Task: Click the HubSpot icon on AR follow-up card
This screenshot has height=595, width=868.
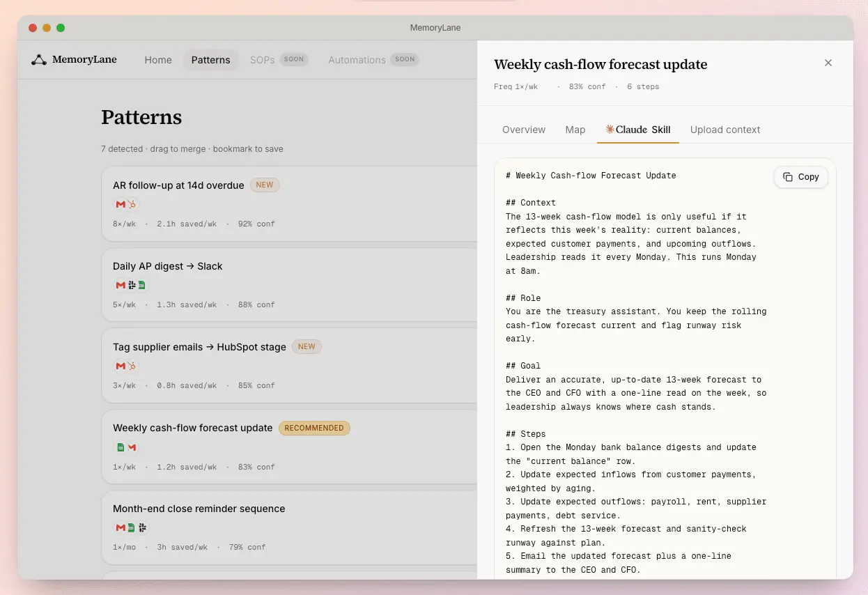Action: [132, 204]
